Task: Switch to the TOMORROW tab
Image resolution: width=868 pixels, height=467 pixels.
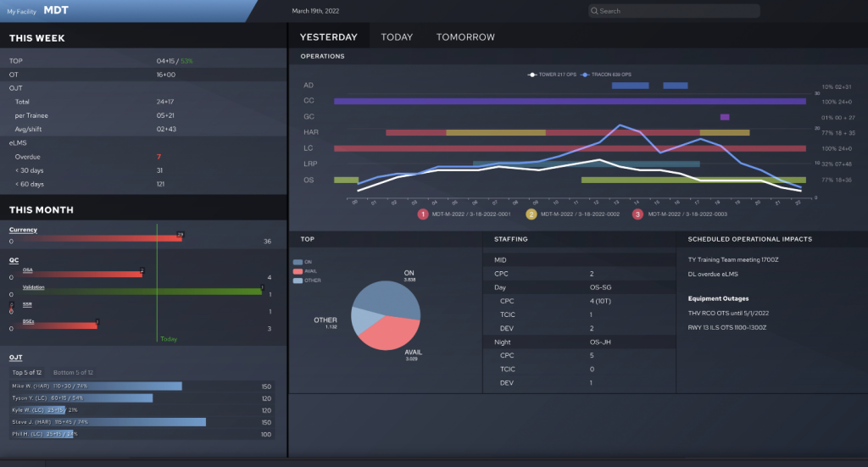Action: click(x=465, y=37)
